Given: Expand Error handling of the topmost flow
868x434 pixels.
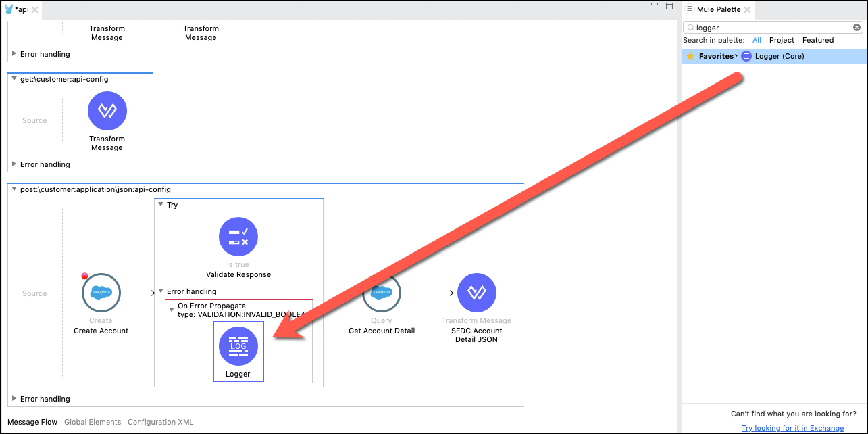Looking at the screenshot, I should [x=14, y=53].
